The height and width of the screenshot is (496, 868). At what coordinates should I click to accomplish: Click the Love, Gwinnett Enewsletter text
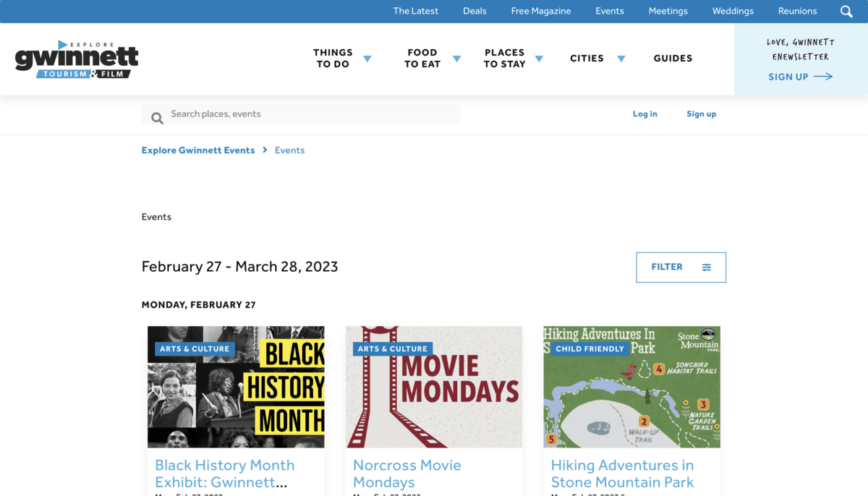801,49
